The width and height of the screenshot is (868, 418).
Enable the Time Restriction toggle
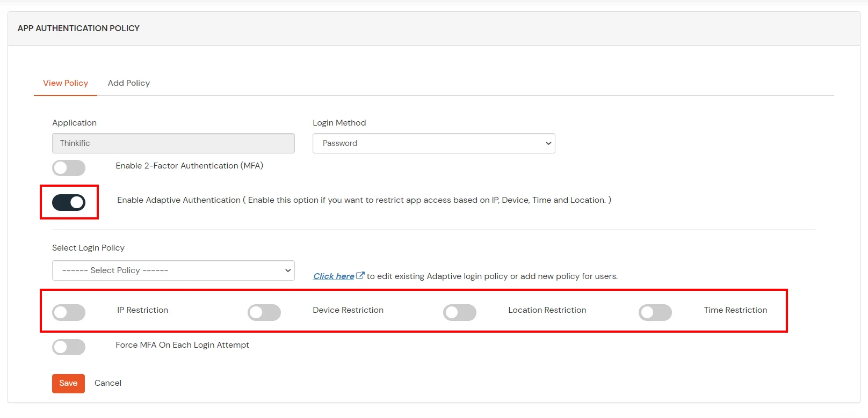655,312
